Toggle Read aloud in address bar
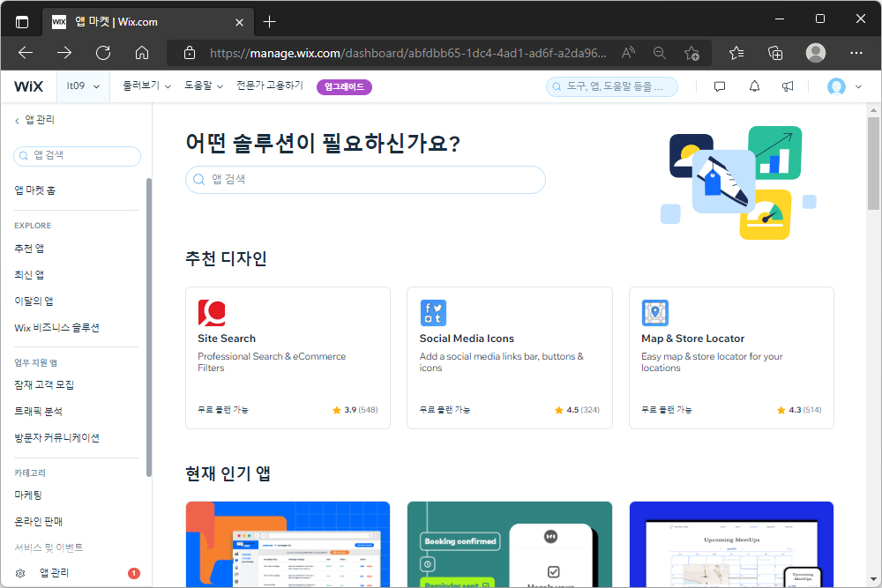 tap(628, 53)
